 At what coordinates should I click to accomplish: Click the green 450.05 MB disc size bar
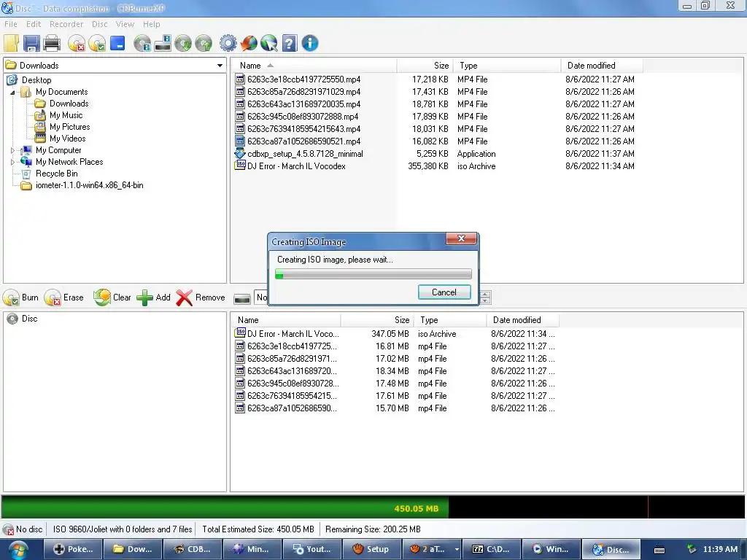225,507
